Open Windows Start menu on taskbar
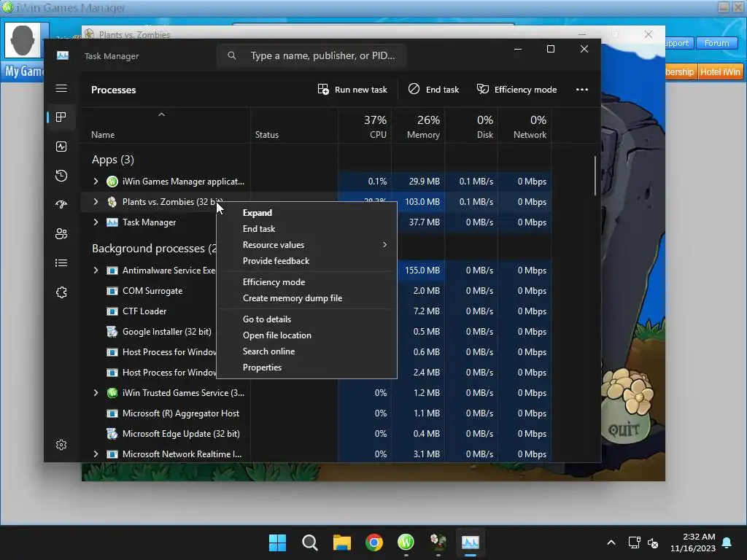 pyautogui.click(x=277, y=542)
